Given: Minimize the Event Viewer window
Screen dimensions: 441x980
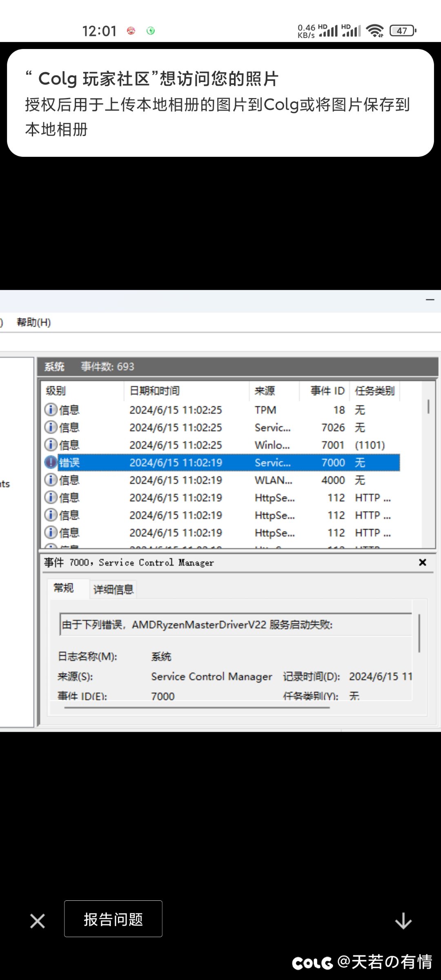Looking at the screenshot, I should pos(430,300).
